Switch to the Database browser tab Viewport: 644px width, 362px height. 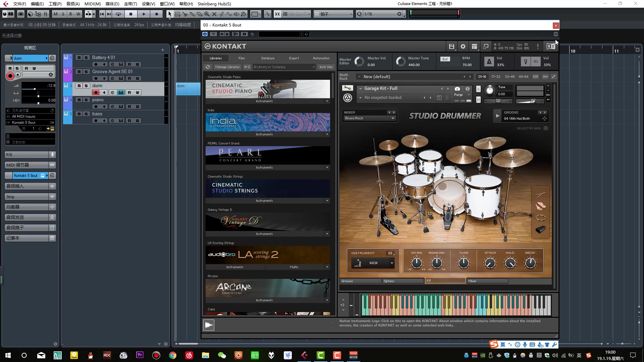(x=268, y=58)
